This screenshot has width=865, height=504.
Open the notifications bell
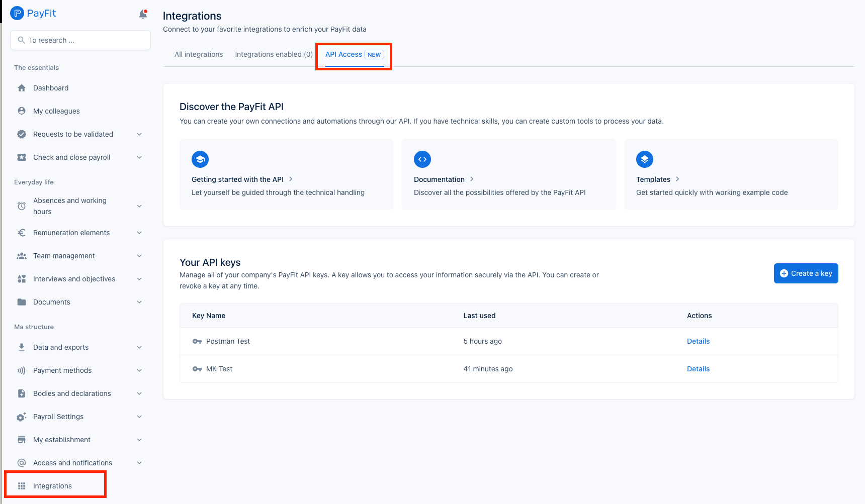143,14
